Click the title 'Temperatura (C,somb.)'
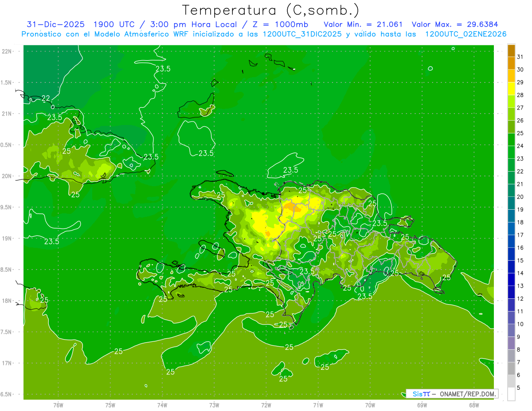 (271, 10)
